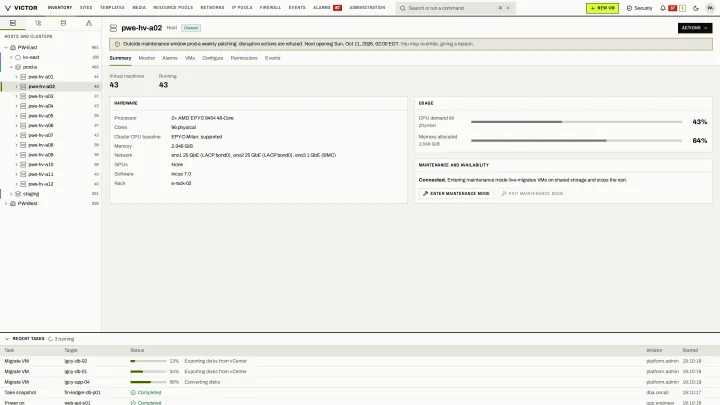The image size is (720, 405).
Task: Switch to the Permissions tab
Action: click(244, 58)
